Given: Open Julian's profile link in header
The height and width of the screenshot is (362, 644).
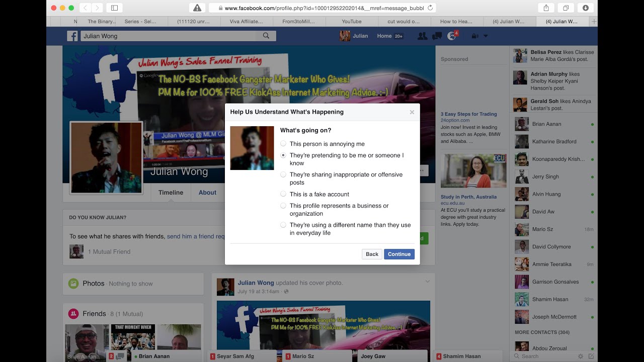Looking at the screenshot, I should pos(354,36).
